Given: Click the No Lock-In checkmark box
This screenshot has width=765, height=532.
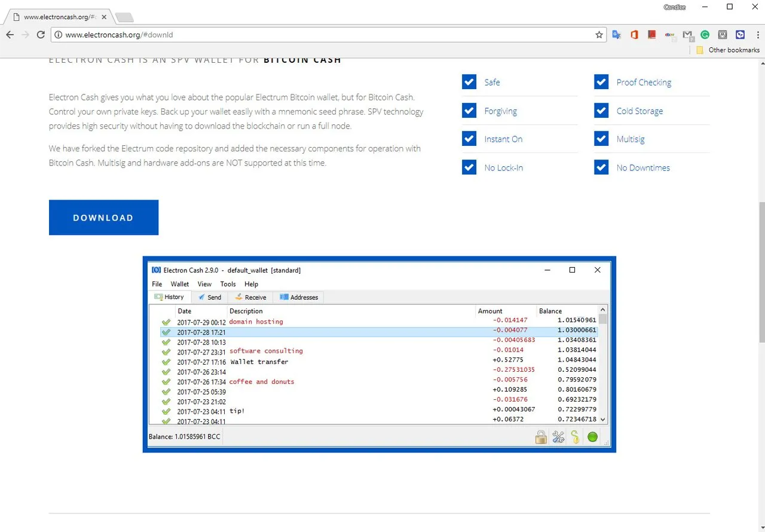Looking at the screenshot, I should (x=469, y=167).
